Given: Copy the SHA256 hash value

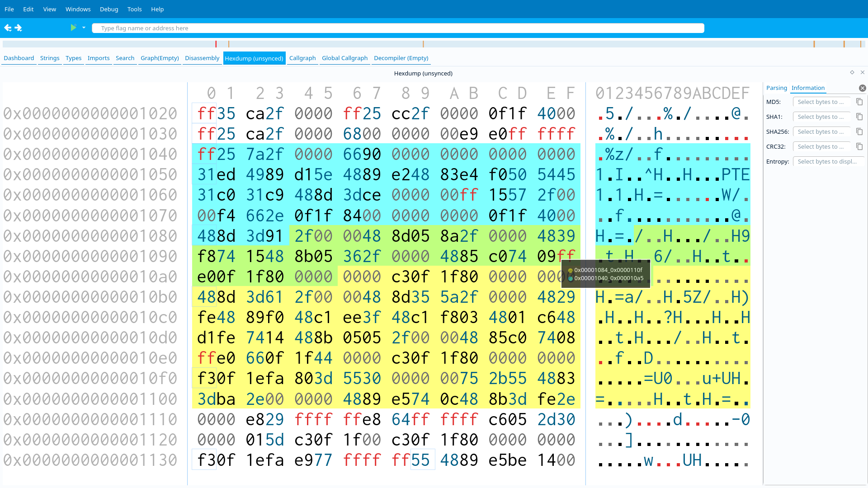Looking at the screenshot, I should point(859,132).
